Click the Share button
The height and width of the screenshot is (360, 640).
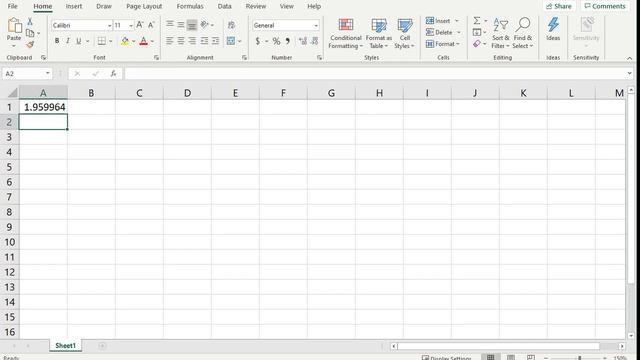(559, 6)
